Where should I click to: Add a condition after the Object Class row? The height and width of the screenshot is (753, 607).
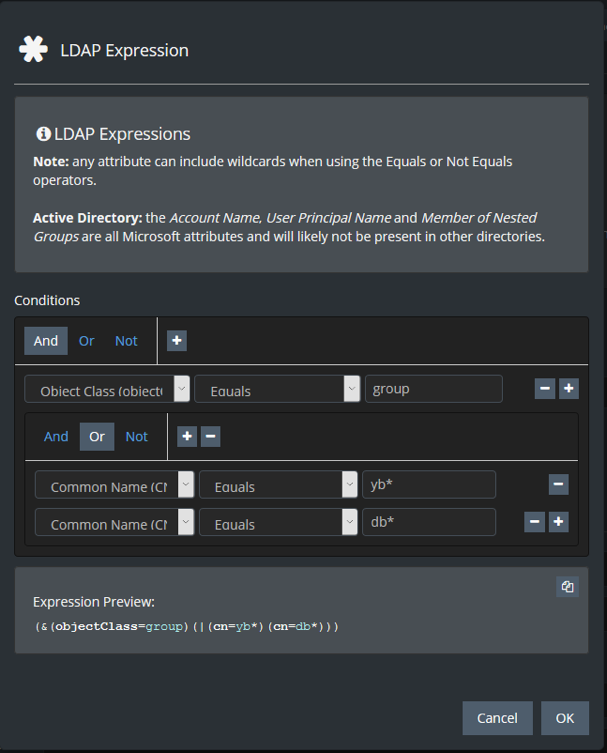point(569,389)
